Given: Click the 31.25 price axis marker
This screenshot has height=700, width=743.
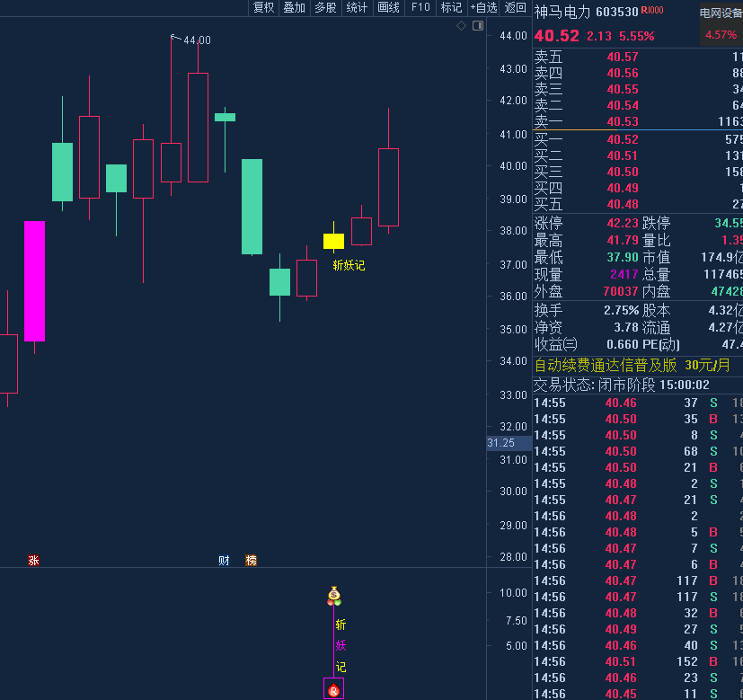Looking at the screenshot, I should [x=500, y=443].
